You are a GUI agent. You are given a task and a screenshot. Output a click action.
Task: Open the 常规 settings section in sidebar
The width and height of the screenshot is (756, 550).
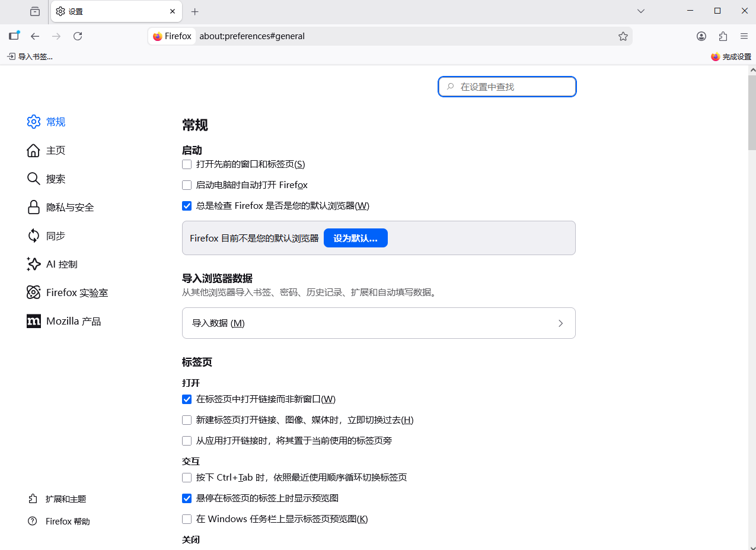(x=54, y=122)
